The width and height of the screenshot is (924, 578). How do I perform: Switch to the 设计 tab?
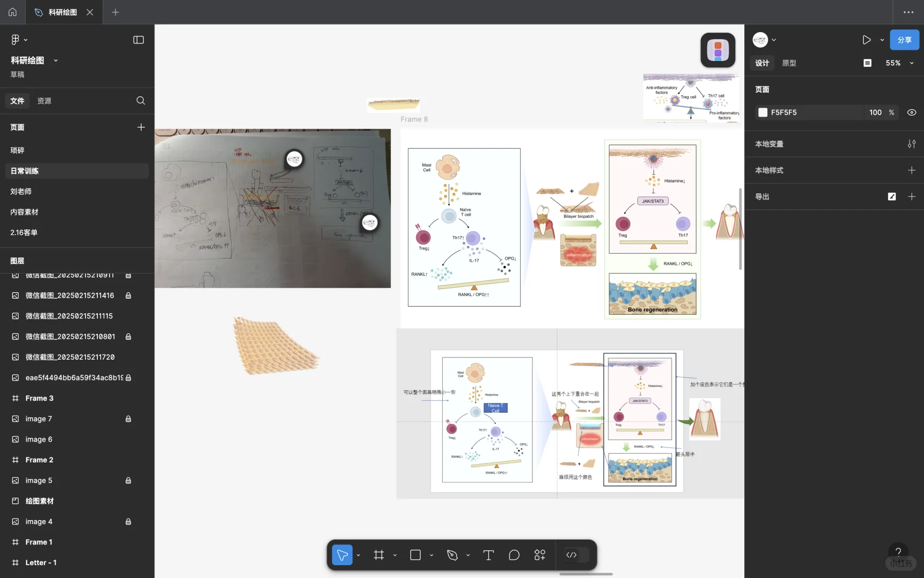pyautogui.click(x=762, y=63)
